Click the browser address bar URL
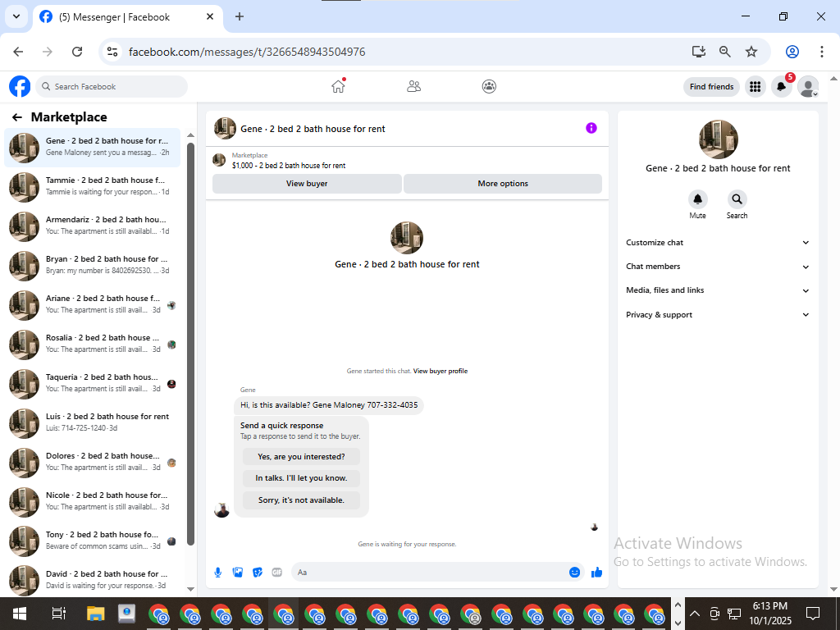The height and width of the screenshot is (630, 840). click(x=247, y=52)
